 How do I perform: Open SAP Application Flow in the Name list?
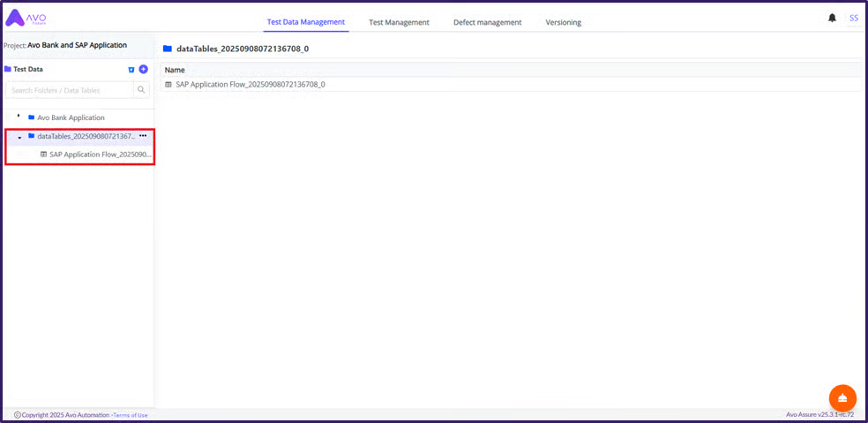click(x=250, y=85)
